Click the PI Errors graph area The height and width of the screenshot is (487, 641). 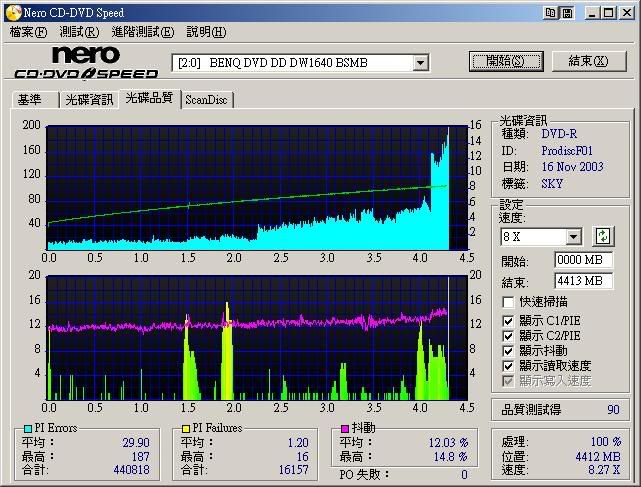coord(257,188)
